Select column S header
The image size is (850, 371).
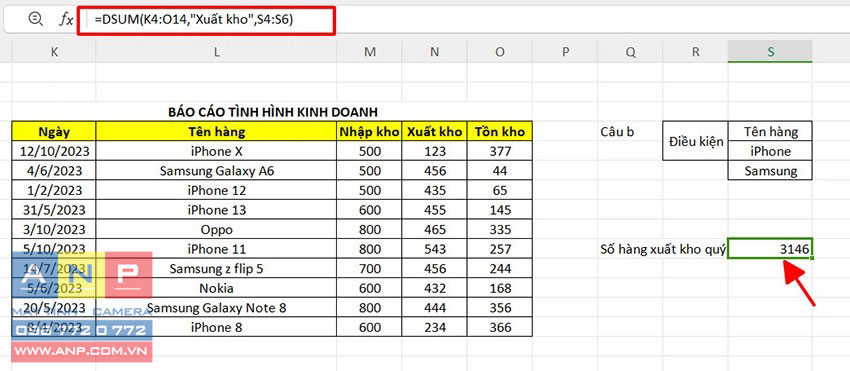tap(770, 52)
